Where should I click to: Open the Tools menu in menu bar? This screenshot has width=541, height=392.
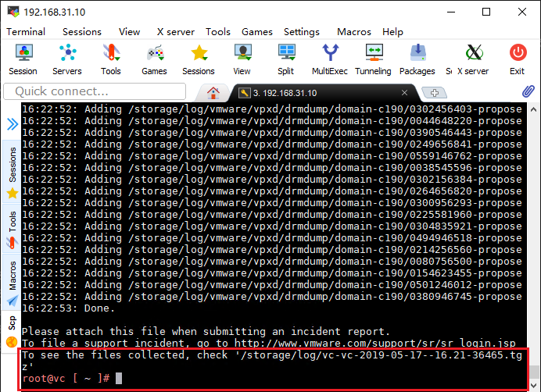tap(218, 32)
